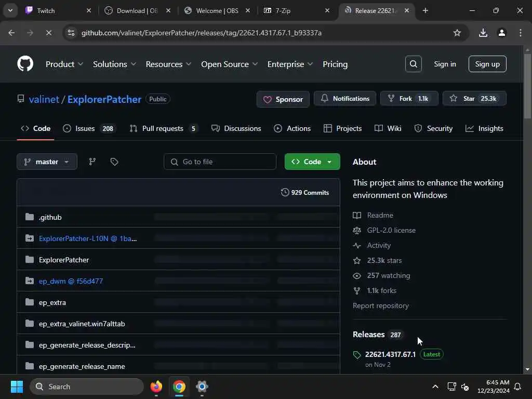Expand the Enterprise menu

click(290, 64)
